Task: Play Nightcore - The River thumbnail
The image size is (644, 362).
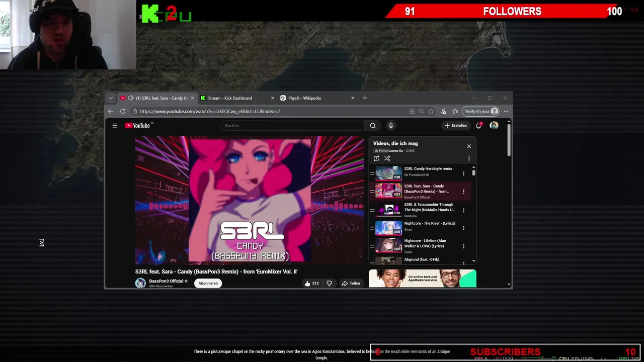Action: [388, 228]
